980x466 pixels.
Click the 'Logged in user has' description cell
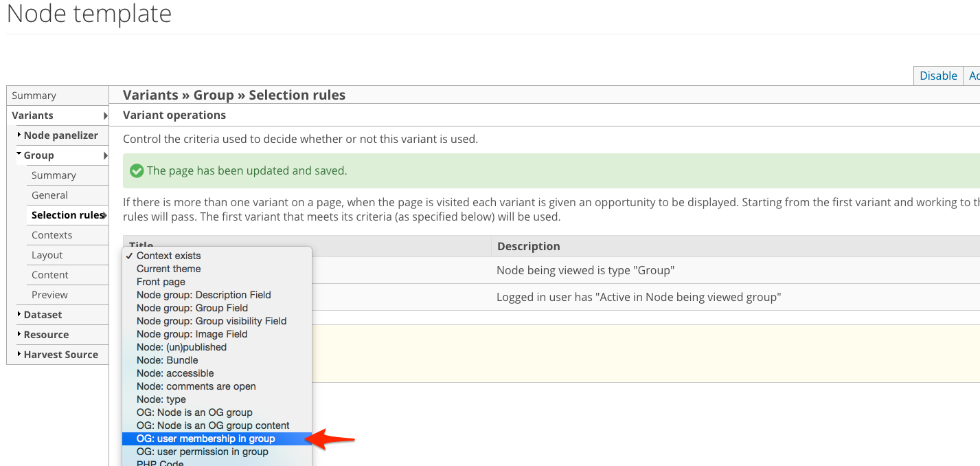(x=639, y=298)
